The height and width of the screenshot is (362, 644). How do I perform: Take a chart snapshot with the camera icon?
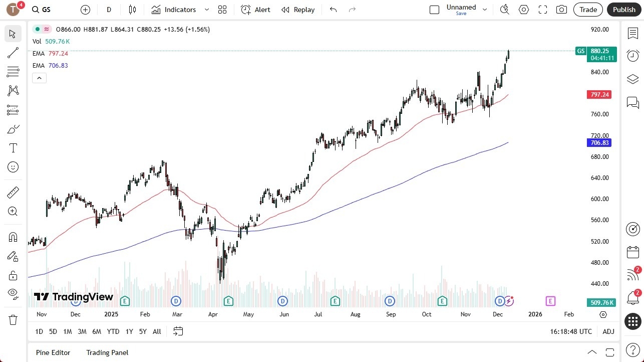coord(561,9)
